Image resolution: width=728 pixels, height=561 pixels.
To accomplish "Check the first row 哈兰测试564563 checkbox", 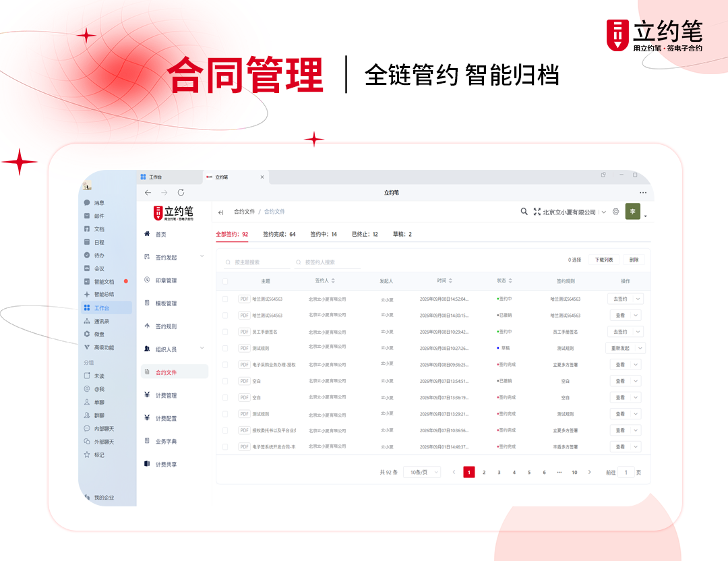I will pyautogui.click(x=225, y=299).
